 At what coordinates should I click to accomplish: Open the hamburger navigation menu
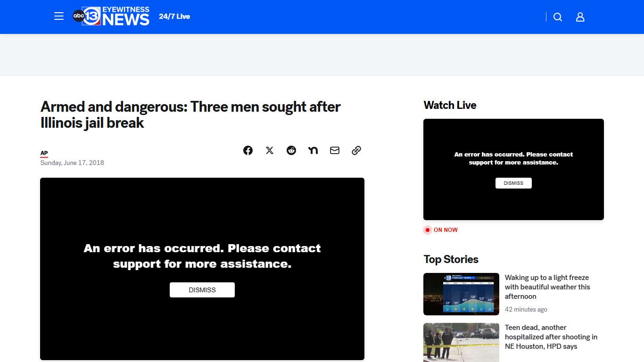click(x=59, y=16)
